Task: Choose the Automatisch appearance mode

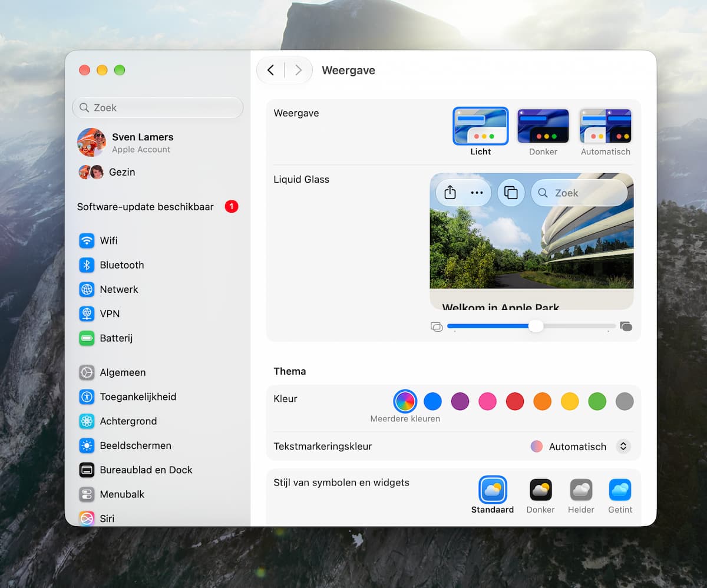Action: 606,132
